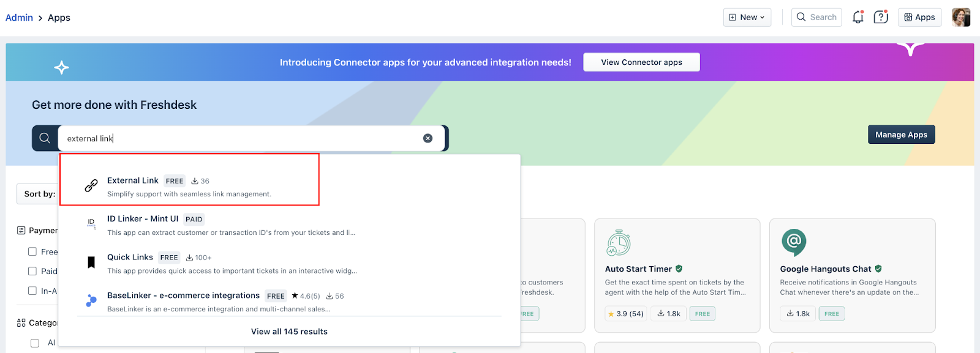
Task: Click the Categories section icon
Action: (21, 323)
